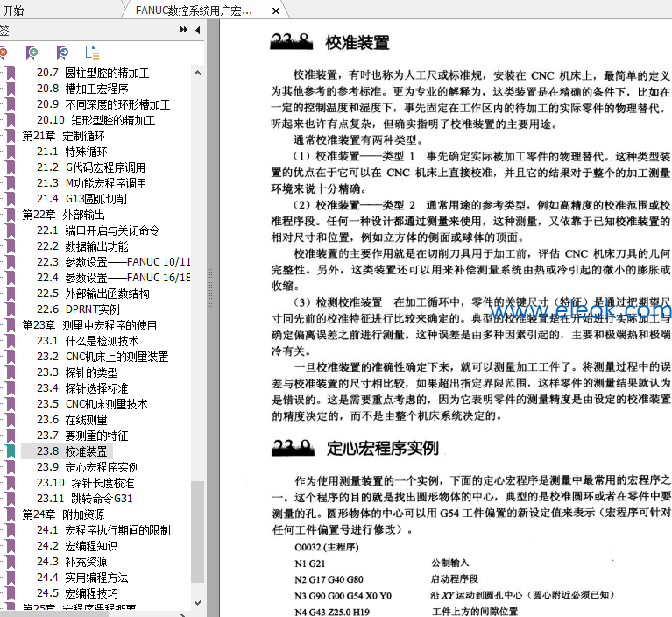Open bookmark 22.2 数据输出功能
Viewport: 672px width, 617px height.
coord(82,246)
